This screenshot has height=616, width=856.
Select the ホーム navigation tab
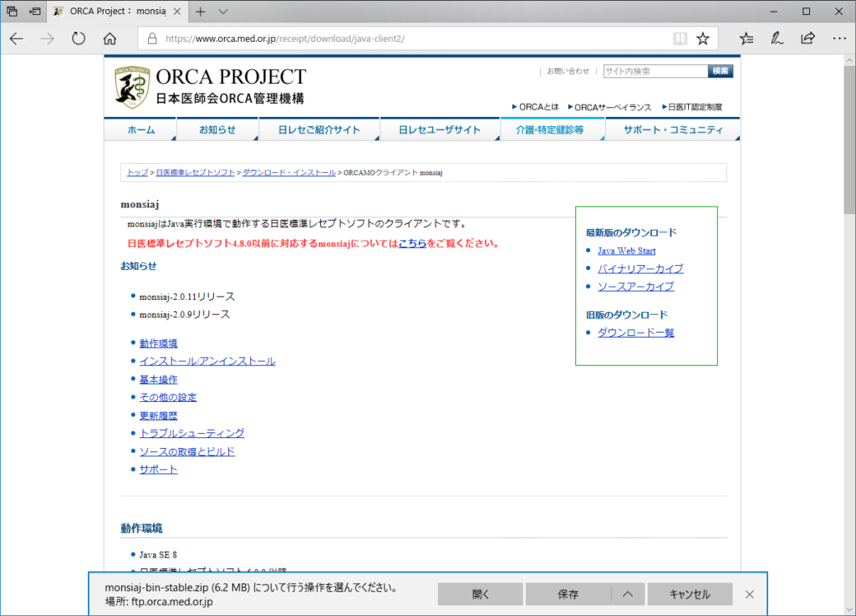pos(140,130)
